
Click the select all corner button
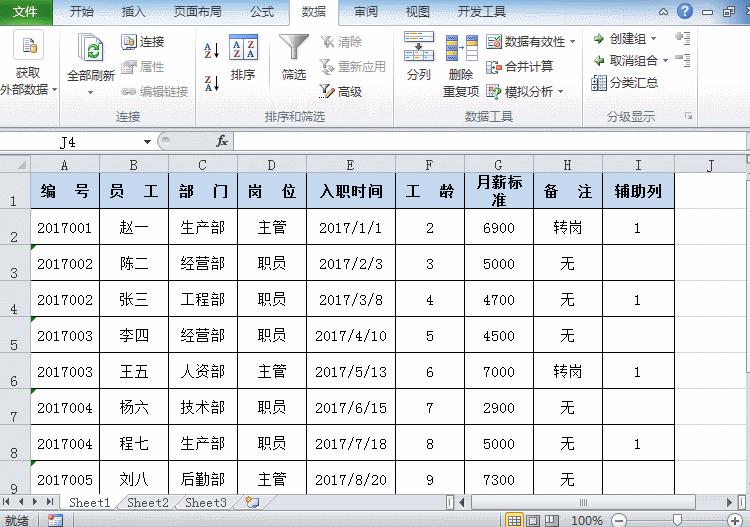(15, 165)
